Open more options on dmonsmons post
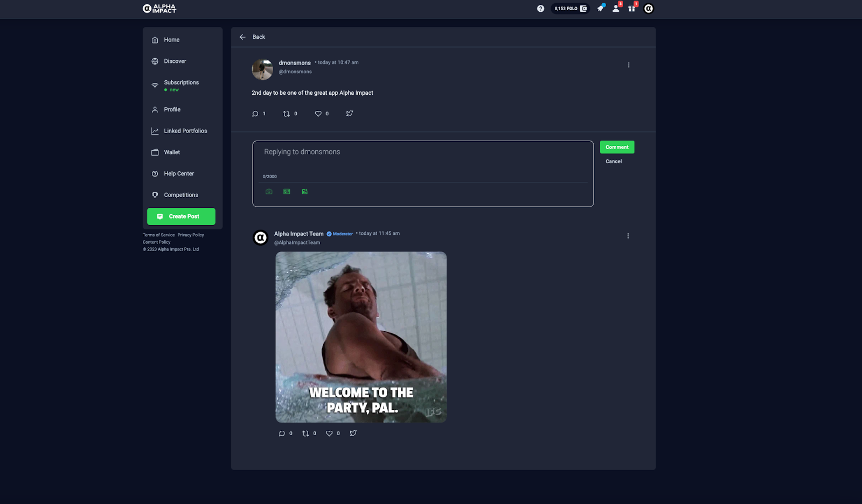862x504 pixels. point(629,65)
